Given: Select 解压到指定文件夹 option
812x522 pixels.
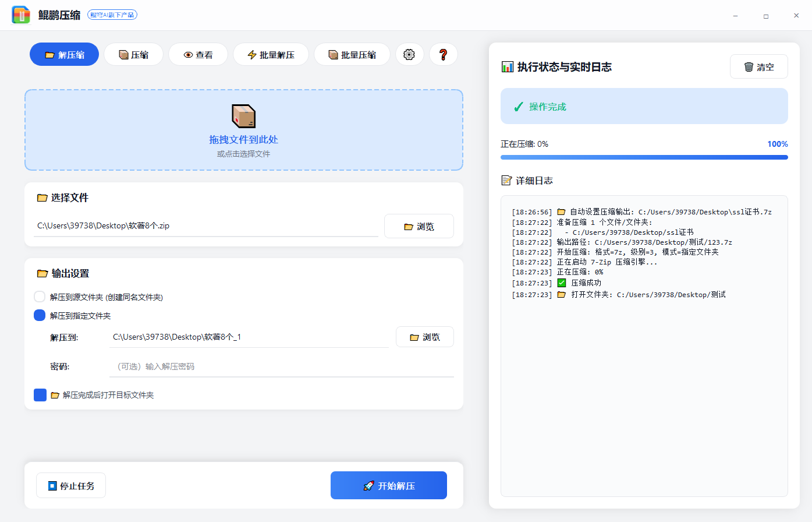Looking at the screenshot, I should [39, 315].
